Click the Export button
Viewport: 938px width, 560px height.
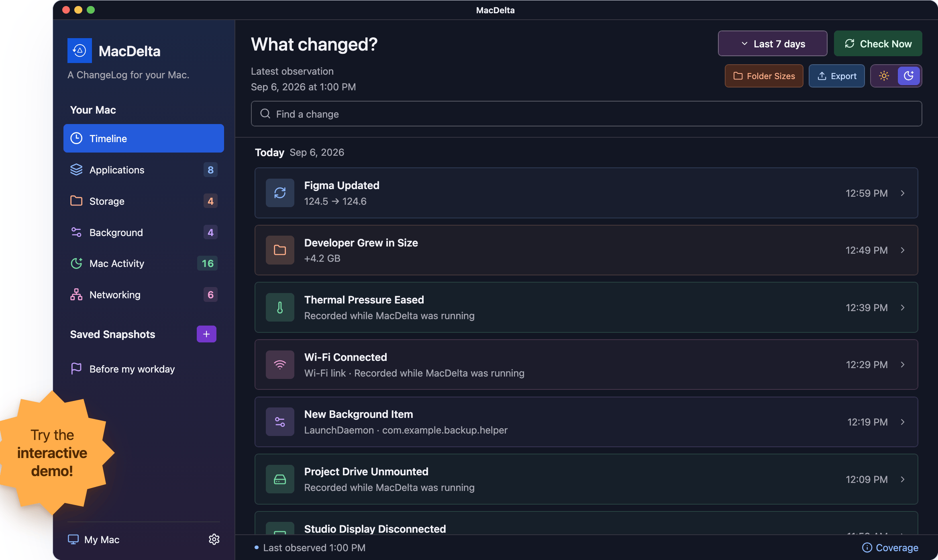pos(837,76)
